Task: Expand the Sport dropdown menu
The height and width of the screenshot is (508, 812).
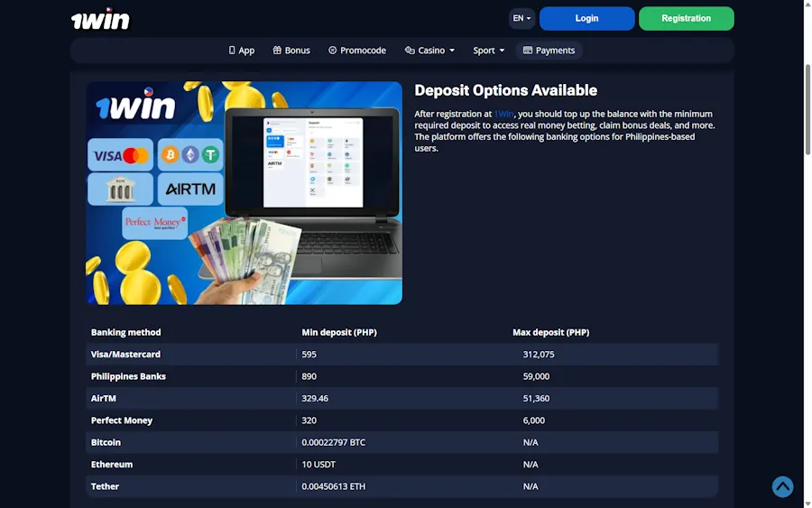Action: click(489, 51)
